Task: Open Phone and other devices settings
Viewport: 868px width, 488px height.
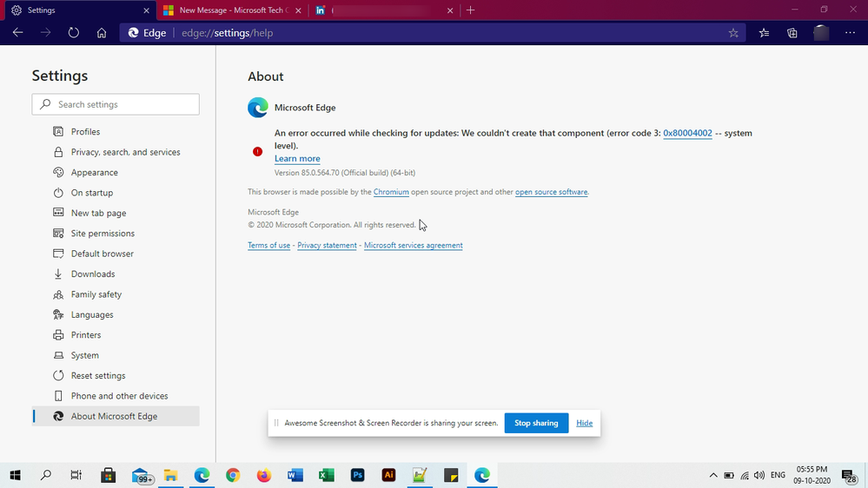Action: (x=119, y=396)
